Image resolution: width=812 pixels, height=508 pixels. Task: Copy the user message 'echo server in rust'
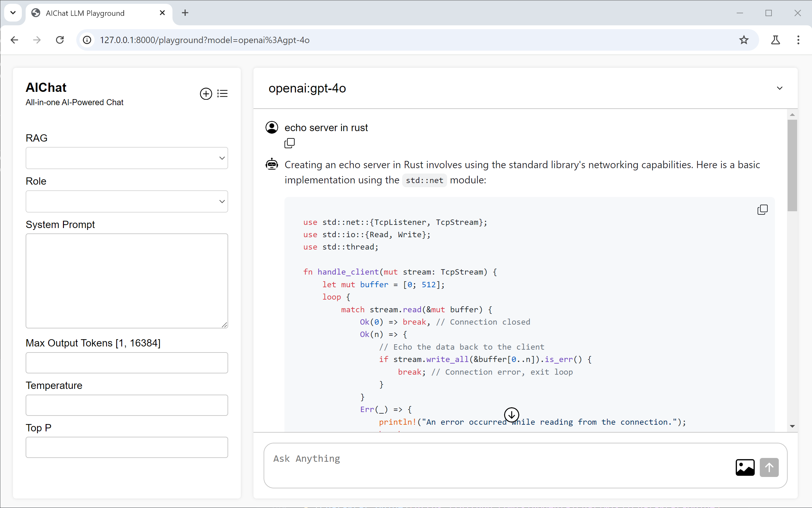289,143
